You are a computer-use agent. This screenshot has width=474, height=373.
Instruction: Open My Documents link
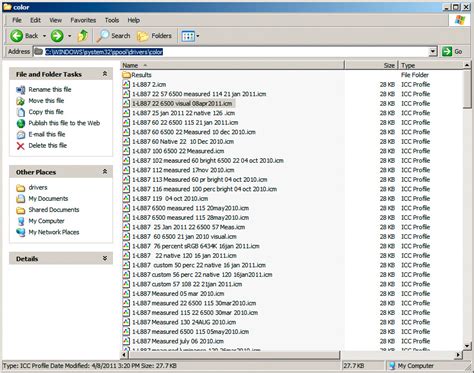[x=48, y=199]
